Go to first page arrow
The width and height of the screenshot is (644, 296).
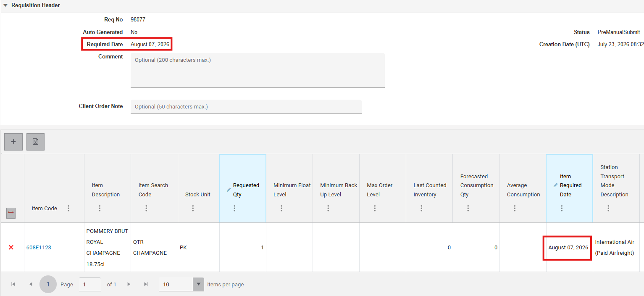pyautogui.click(x=13, y=284)
